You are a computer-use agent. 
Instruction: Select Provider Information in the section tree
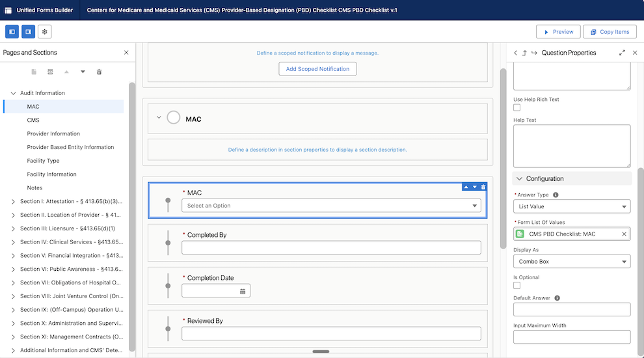[53, 133]
